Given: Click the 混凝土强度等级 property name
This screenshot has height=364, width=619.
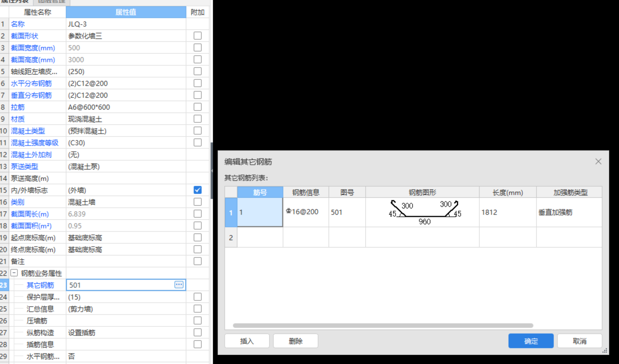Looking at the screenshot, I should pos(35,142).
